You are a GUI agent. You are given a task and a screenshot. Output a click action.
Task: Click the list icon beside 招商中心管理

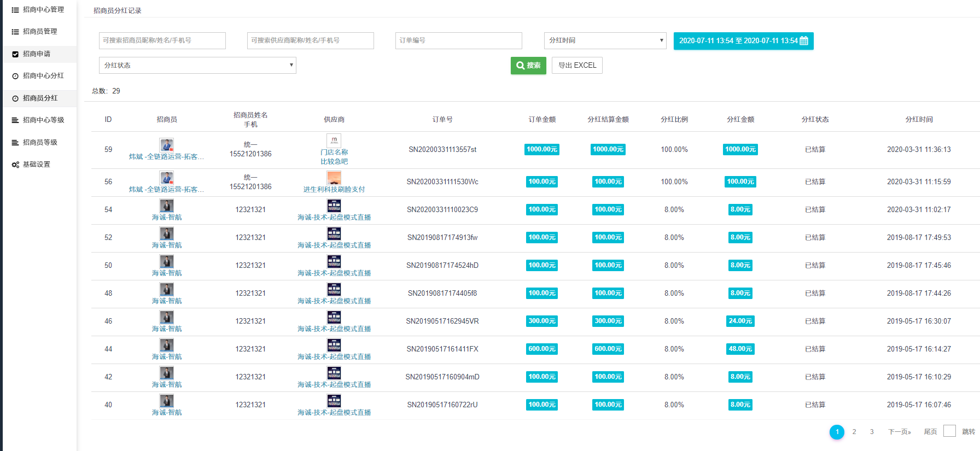(x=15, y=10)
